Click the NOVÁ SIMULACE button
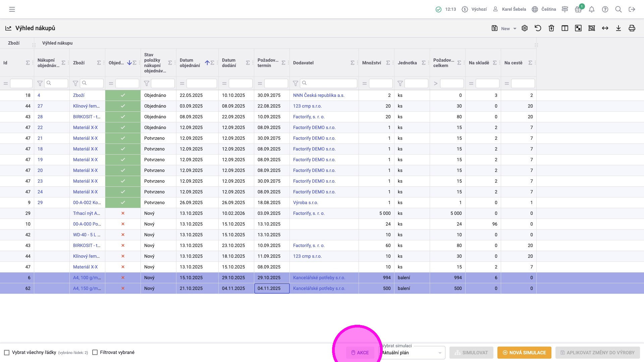644x362 pixels. coord(524,353)
